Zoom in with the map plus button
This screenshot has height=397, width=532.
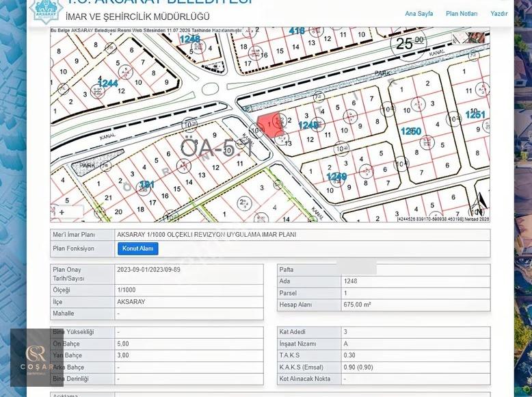62,213
